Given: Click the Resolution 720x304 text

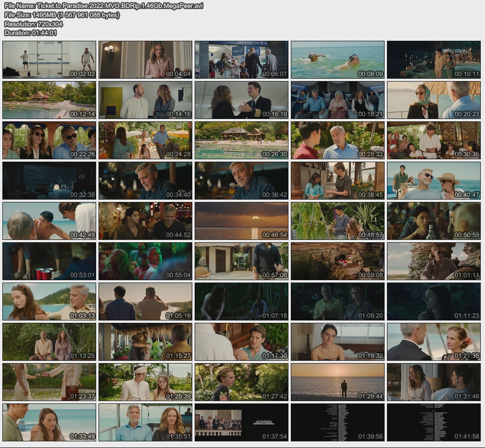Looking at the screenshot, I should 33,24.
